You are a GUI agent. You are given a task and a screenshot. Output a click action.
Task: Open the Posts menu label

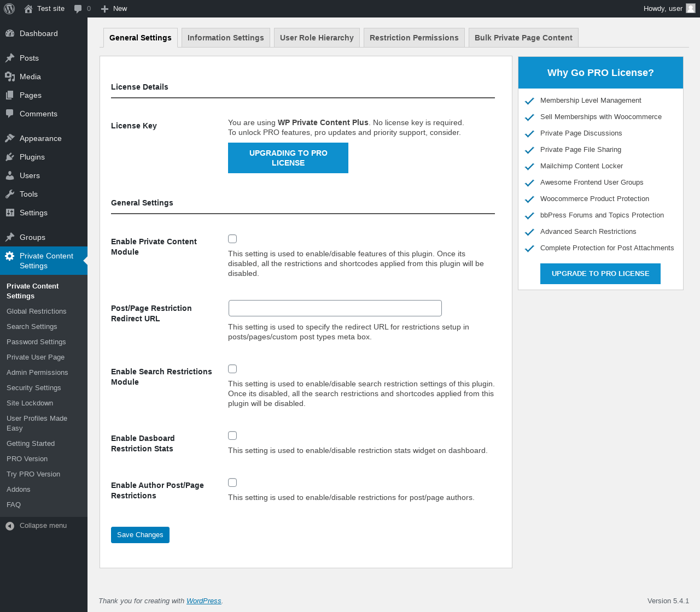29,58
